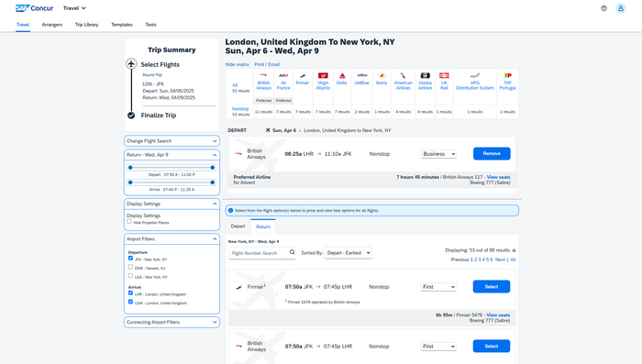
Task: Collapse the Display Settings panel
Action: tap(172, 204)
